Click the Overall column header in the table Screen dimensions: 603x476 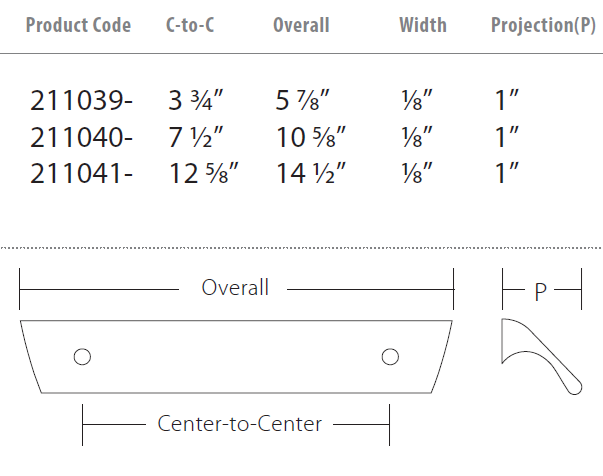point(301,25)
